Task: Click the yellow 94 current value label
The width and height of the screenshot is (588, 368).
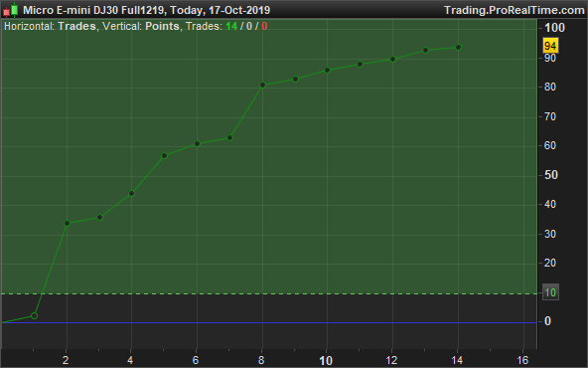Action: 550,46
